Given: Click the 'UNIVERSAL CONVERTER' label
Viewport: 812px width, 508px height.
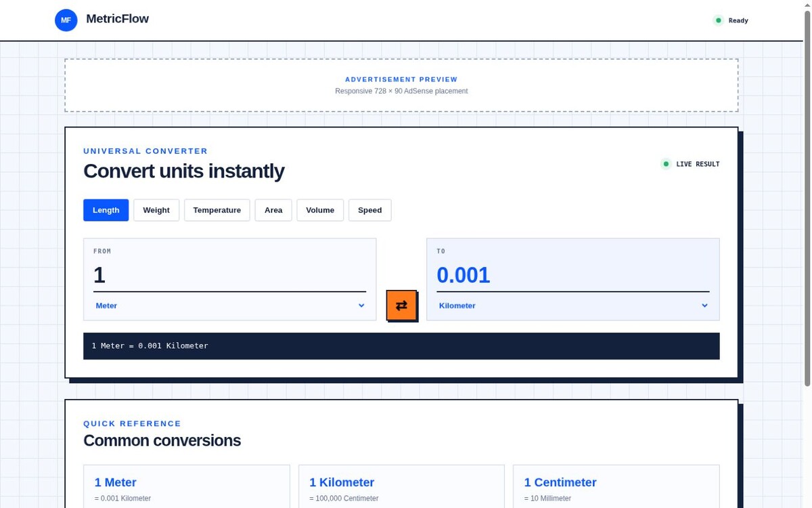Looking at the screenshot, I should (145, 151).
